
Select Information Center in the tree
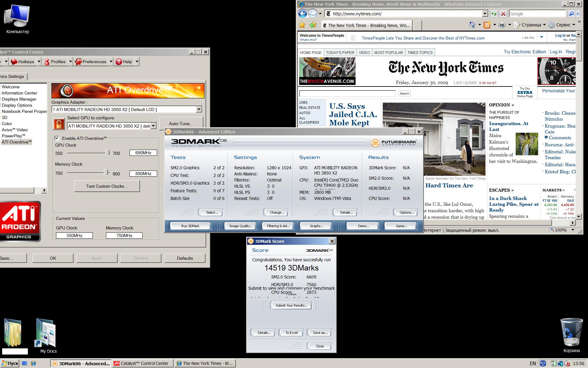coord(20,93)
